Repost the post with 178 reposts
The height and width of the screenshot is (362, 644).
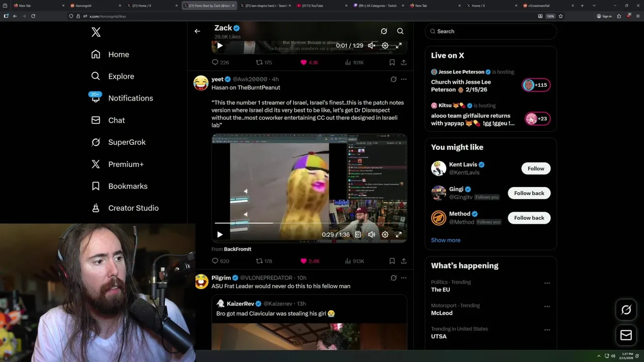[264, 261]
